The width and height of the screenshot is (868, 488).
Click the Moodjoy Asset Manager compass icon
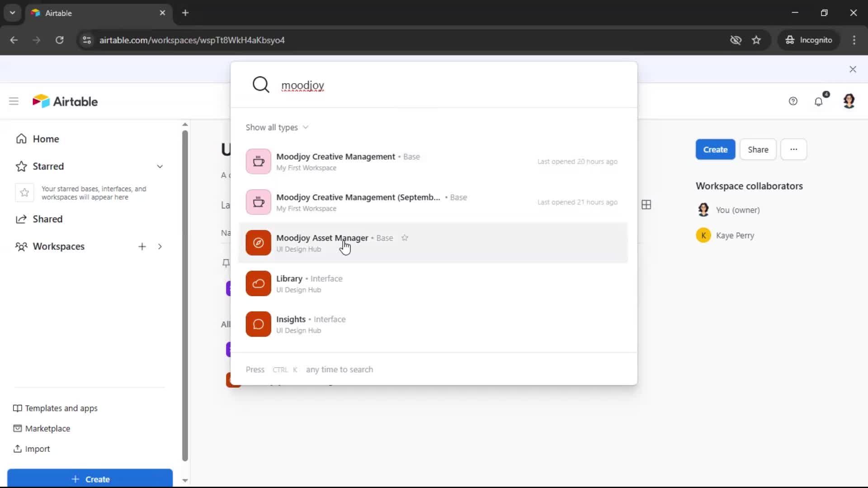coord(258,243)
